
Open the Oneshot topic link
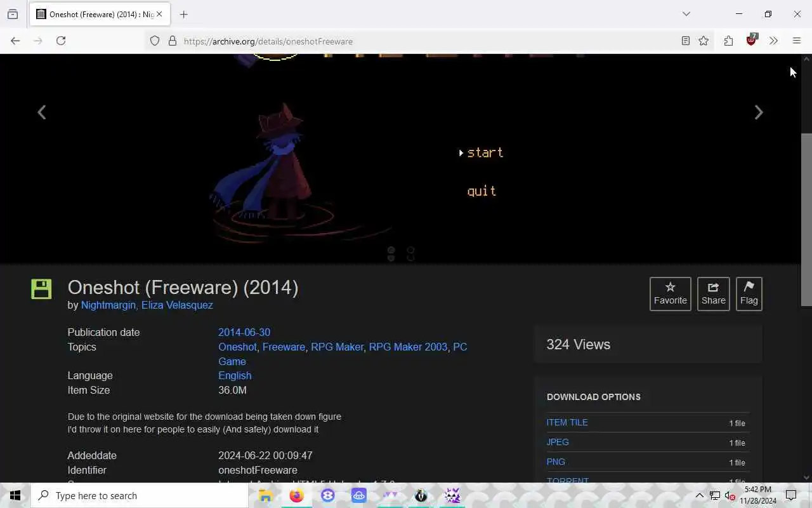[237, 347]
